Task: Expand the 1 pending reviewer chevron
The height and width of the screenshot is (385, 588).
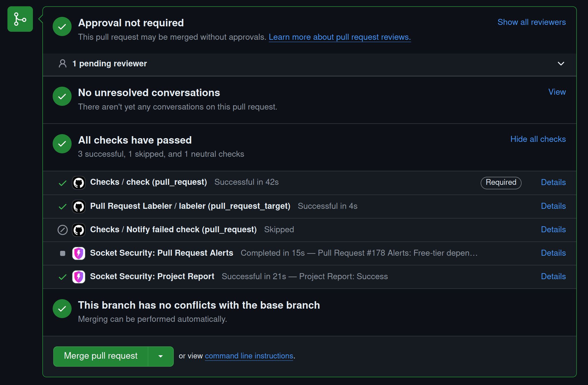Action: point(561,63)
